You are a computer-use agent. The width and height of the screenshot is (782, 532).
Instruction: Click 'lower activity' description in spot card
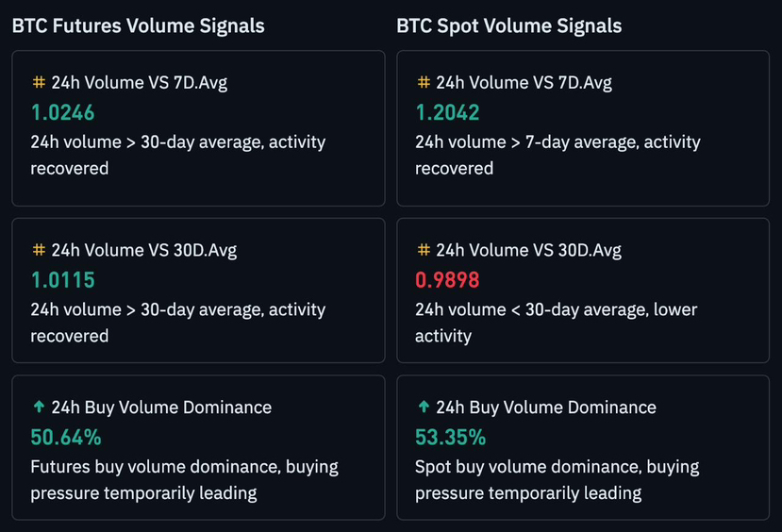point(556,323)
